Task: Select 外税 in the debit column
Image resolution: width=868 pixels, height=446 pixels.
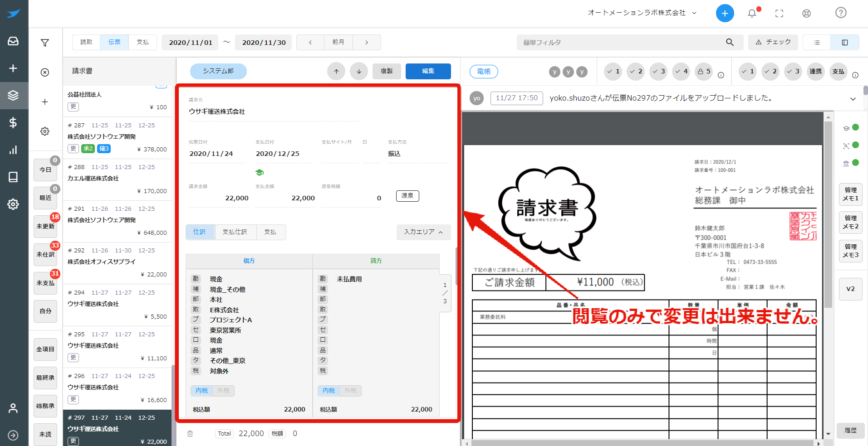Action: coord(223,391)
